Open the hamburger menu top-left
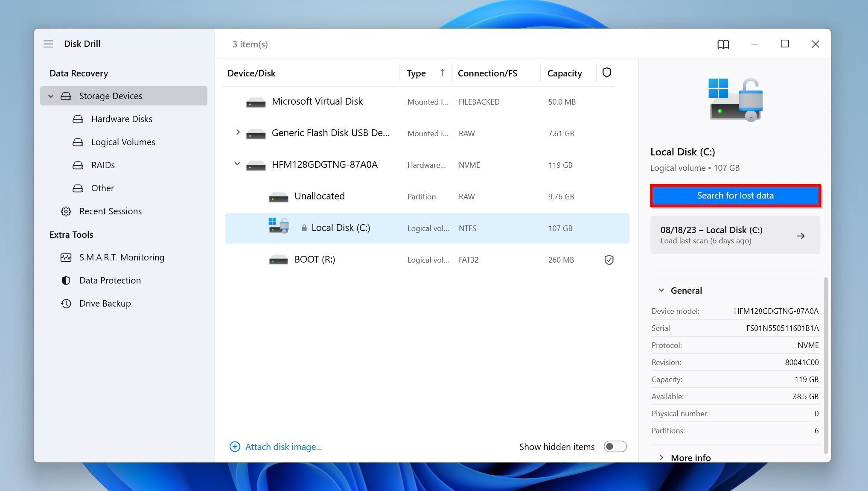This screenshot has height=491, width=868. click(x=49, y=44)
